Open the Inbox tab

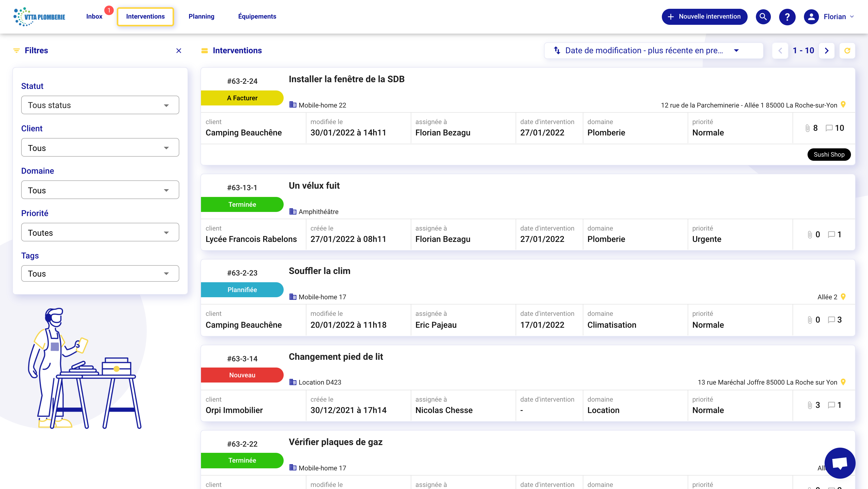[94, 17]
